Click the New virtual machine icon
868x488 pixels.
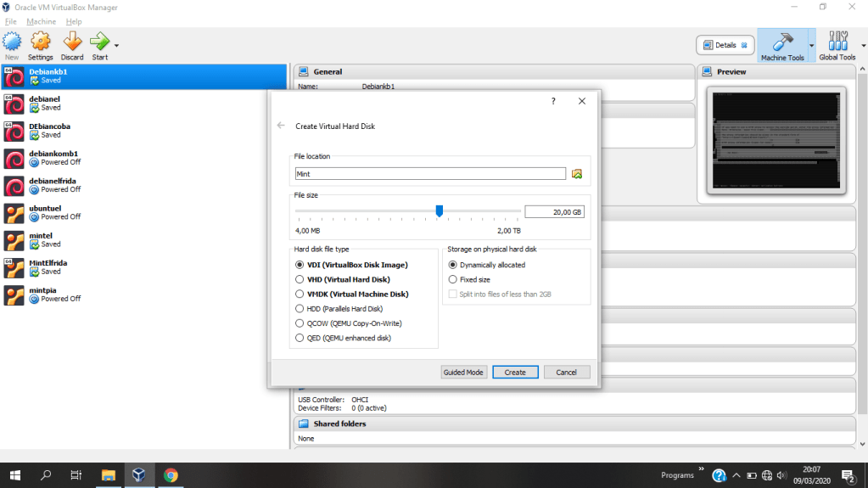(12, 42)
